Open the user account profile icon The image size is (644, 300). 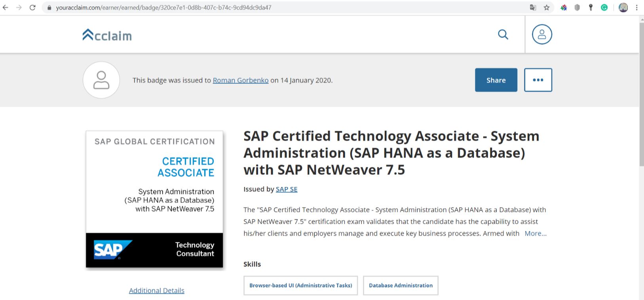pos(541,34)
